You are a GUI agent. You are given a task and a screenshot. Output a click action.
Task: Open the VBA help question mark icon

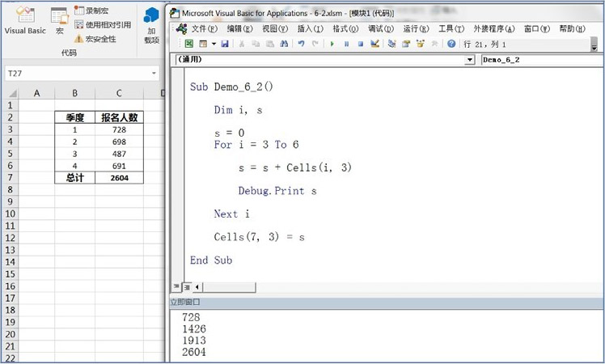tap(451, 44)
